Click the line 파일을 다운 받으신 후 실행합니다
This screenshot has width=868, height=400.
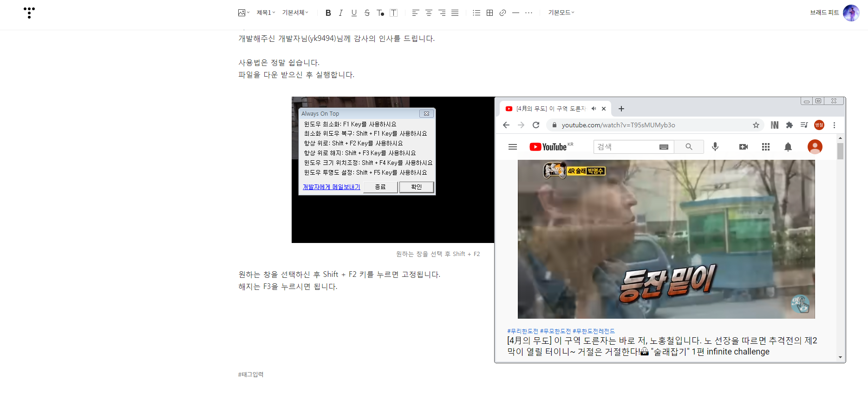[x=296, y=75]
